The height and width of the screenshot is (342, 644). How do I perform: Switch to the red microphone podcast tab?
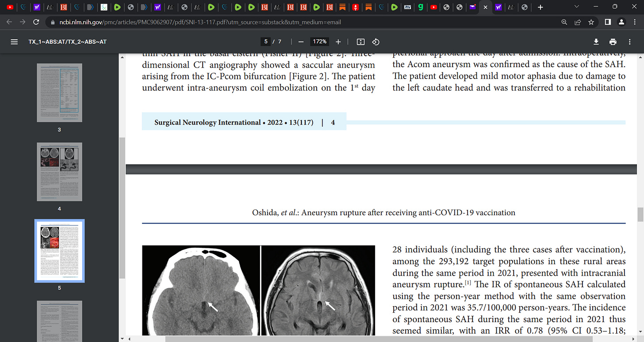[x=355, y=7]
